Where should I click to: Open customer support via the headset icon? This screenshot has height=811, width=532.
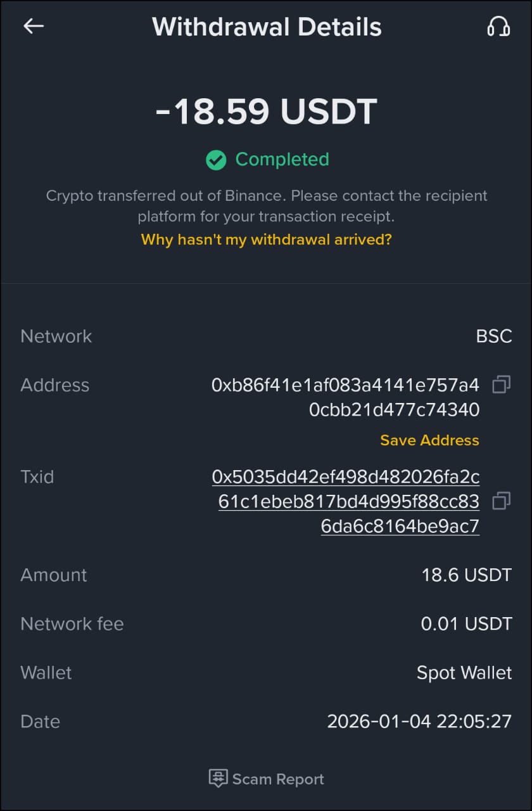click(x=499, y=26)
